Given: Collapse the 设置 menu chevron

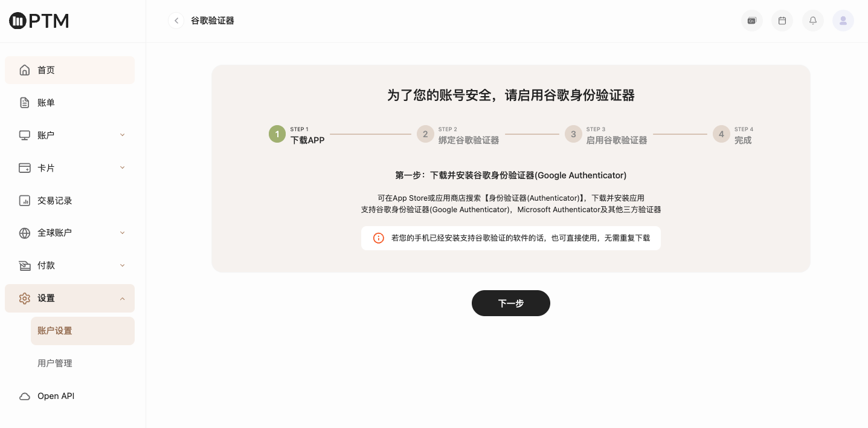Looking at the screenshot, I should tap(123, 298).
